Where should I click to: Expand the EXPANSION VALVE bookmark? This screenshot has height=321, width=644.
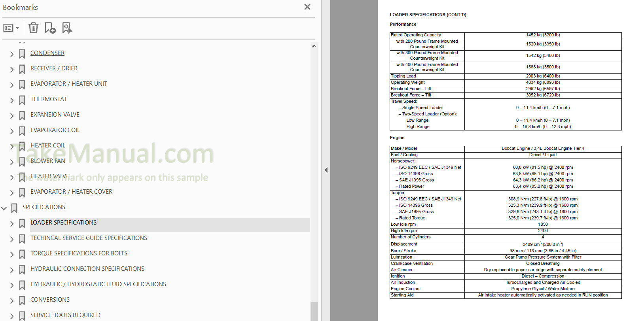pos(12,116)
